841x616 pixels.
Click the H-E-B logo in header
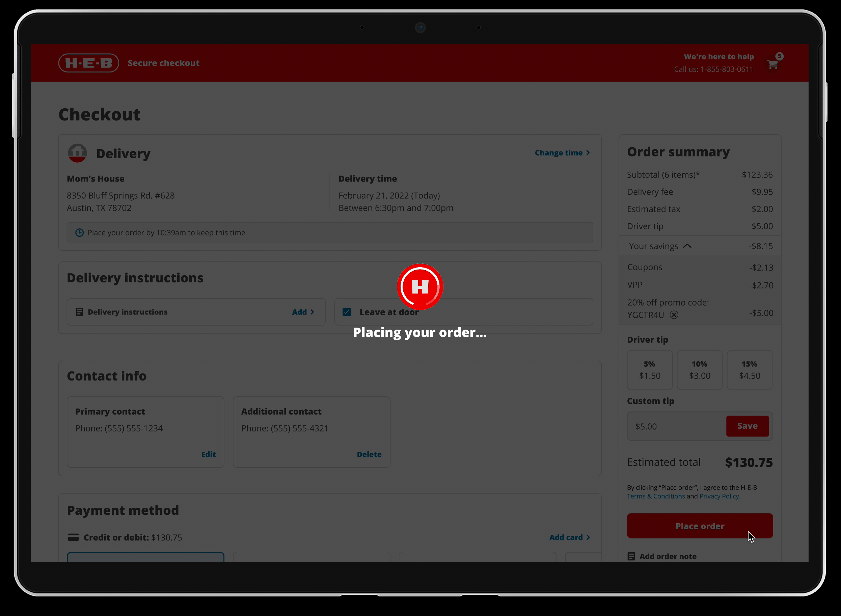(89, 63)
